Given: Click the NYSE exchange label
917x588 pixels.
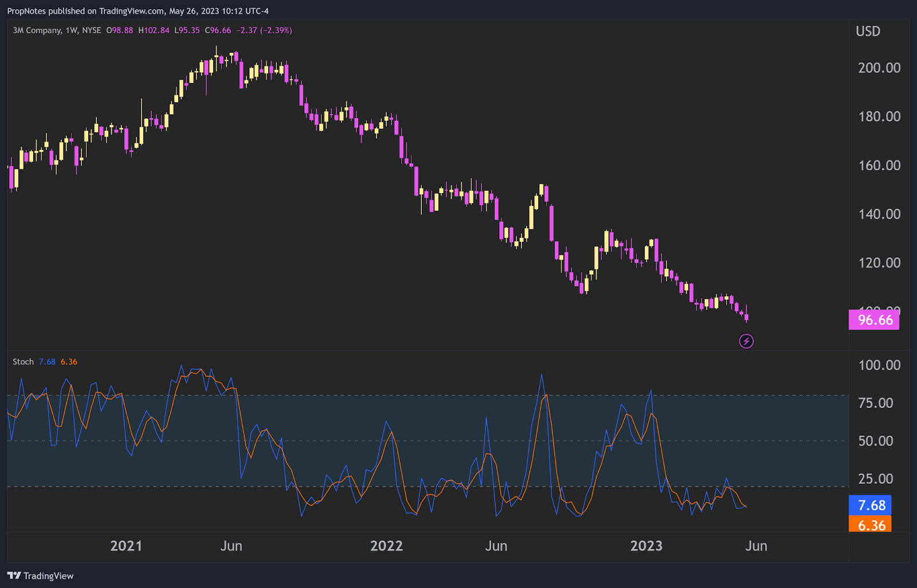Looking at the screenshot, I should pos(92,30).
